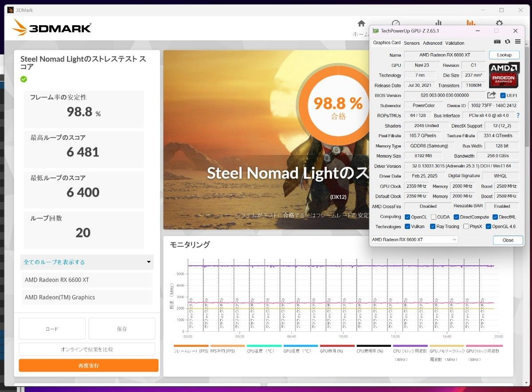
Task: Open the 3DMark gray bar-chart nav icon
Action: 438,23
